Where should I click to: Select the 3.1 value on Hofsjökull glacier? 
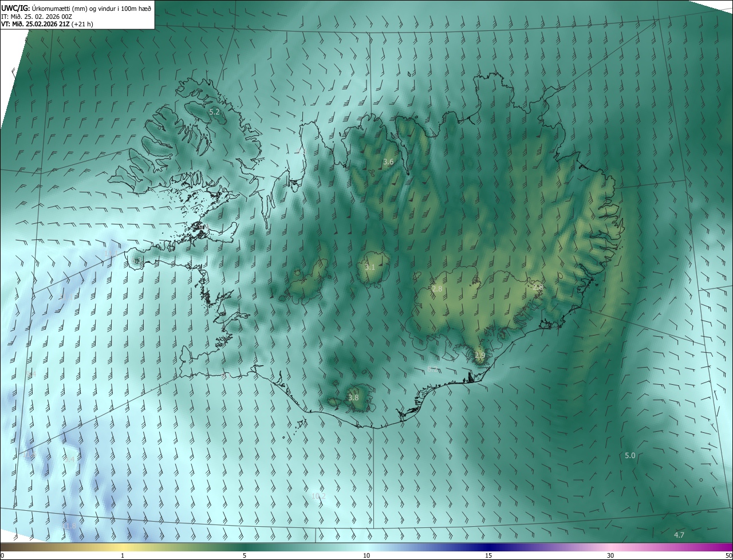(370, 267)
